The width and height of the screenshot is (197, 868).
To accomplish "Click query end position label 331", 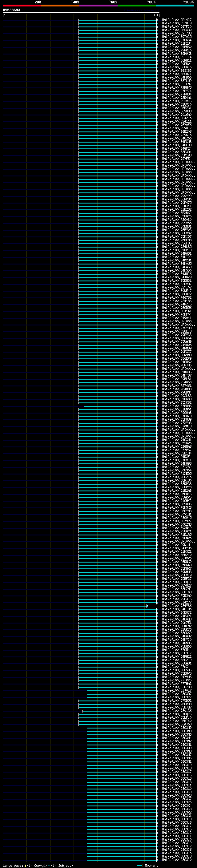I will (x=155, y=15).
